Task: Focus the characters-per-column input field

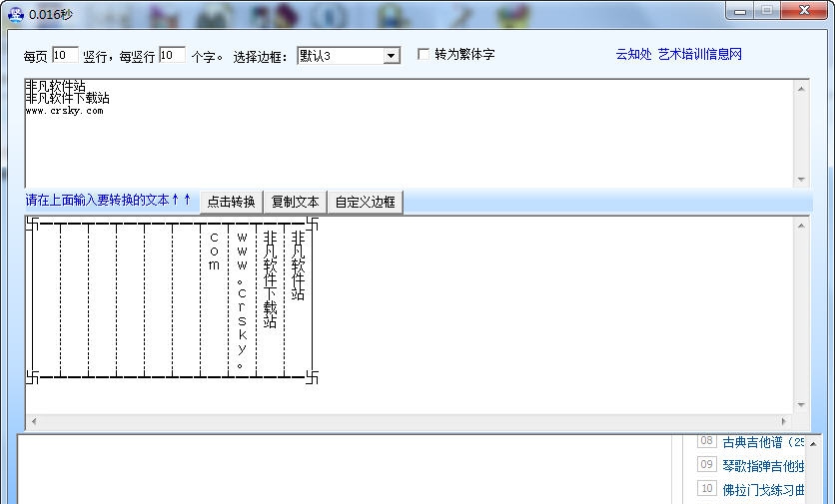Action: [x=172, y=55]
